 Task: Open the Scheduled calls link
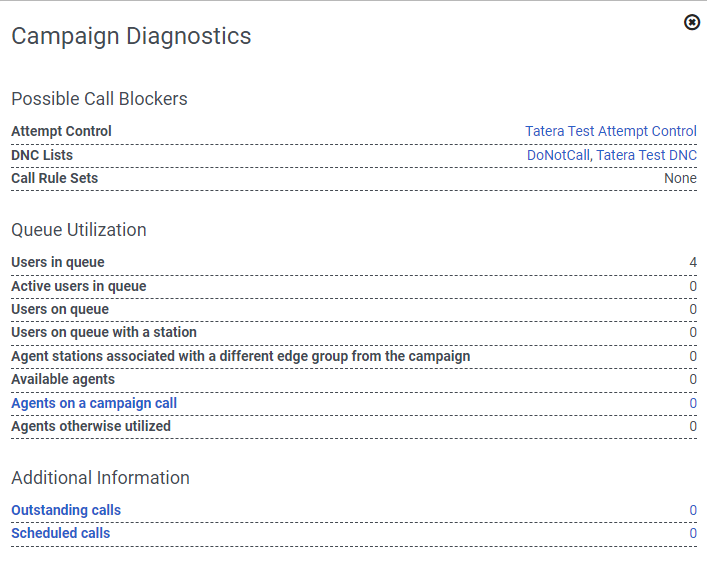pyautogui.click(x=61, y=533)
